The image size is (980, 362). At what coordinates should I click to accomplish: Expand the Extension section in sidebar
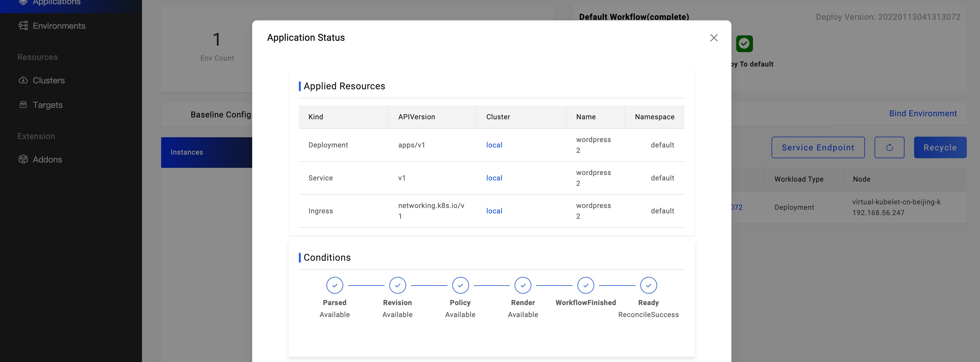coord(36,136)
